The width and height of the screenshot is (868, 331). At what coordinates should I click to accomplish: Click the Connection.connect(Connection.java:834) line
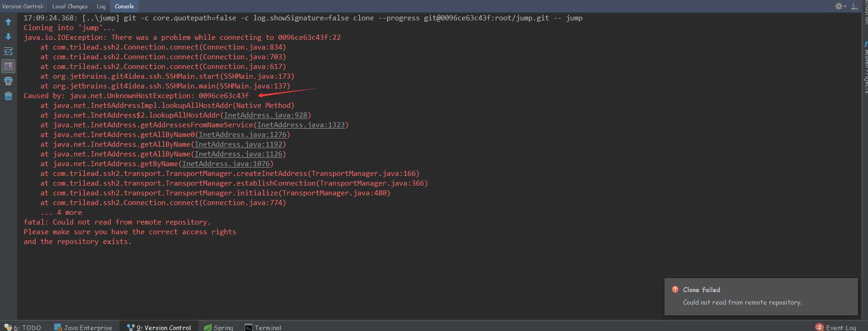[x=163, y=47]
